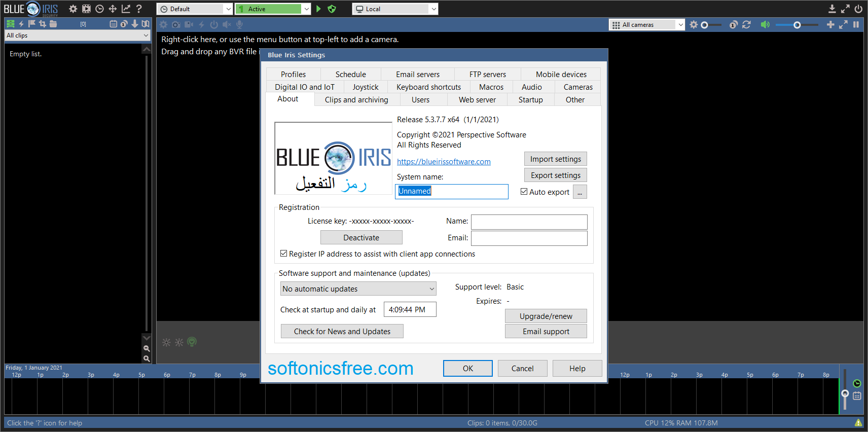Click the zoom-in magnifier in clips panel
Image resolution: width=868 pixels, height=432 pixels.
click(147, 358)
